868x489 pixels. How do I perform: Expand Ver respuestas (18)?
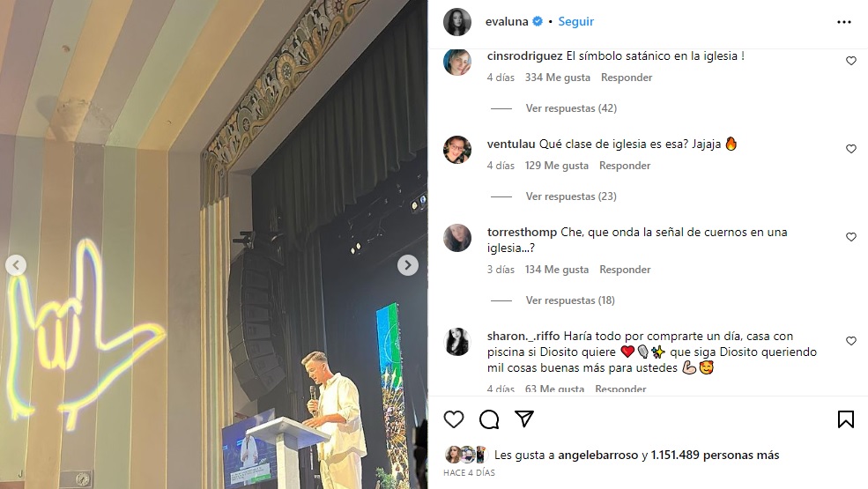[x=570, y=300]
